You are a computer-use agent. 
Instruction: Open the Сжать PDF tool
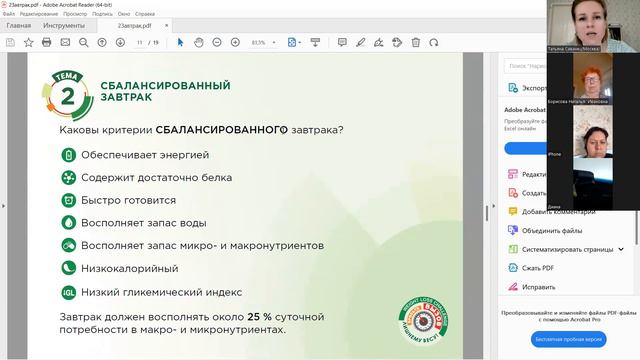coord(531,268)
